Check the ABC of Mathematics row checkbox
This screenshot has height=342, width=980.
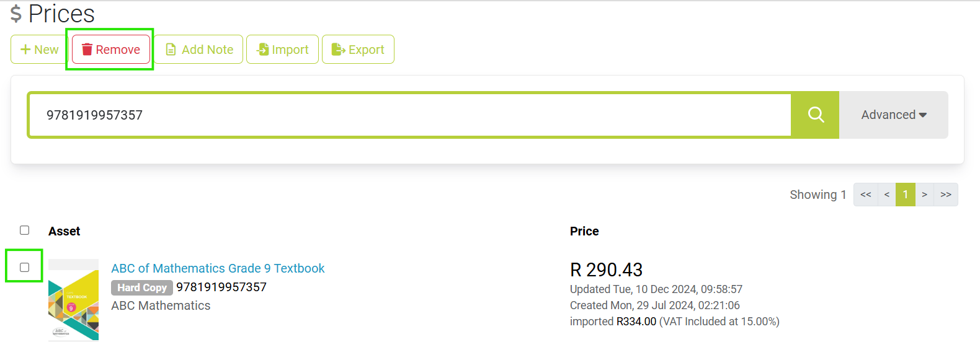click(x=25, y=268)
